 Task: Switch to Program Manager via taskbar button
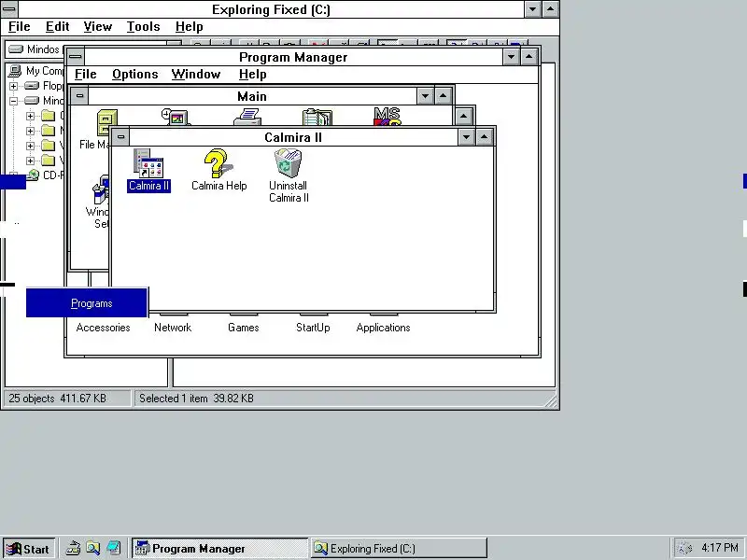coord(219,549)
